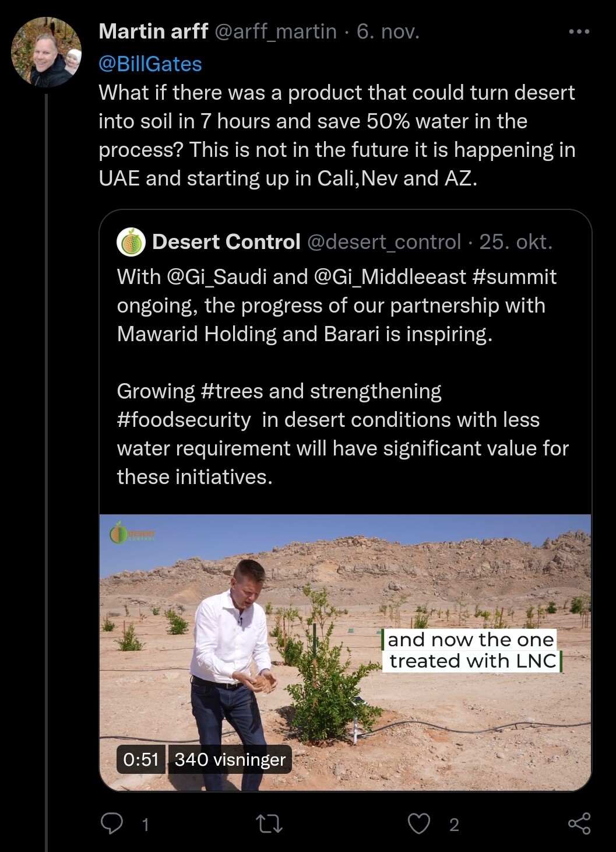The image size is (616, 852).
Task: Open the @BillGates mention link
Action: (x=150, y=64)
